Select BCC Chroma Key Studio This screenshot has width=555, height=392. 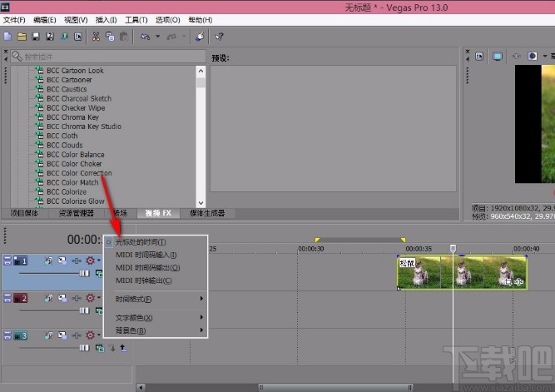84,127
